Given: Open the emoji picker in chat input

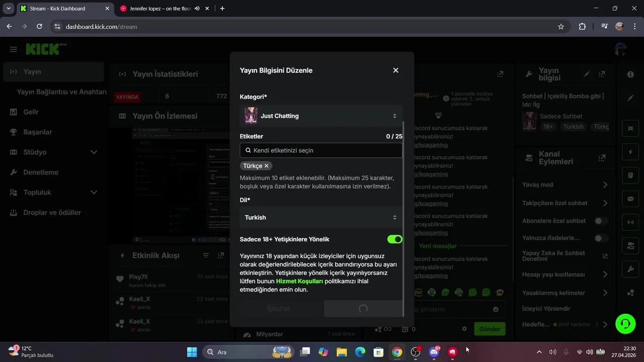Looking at the screenshot, I should click(496, 309).
